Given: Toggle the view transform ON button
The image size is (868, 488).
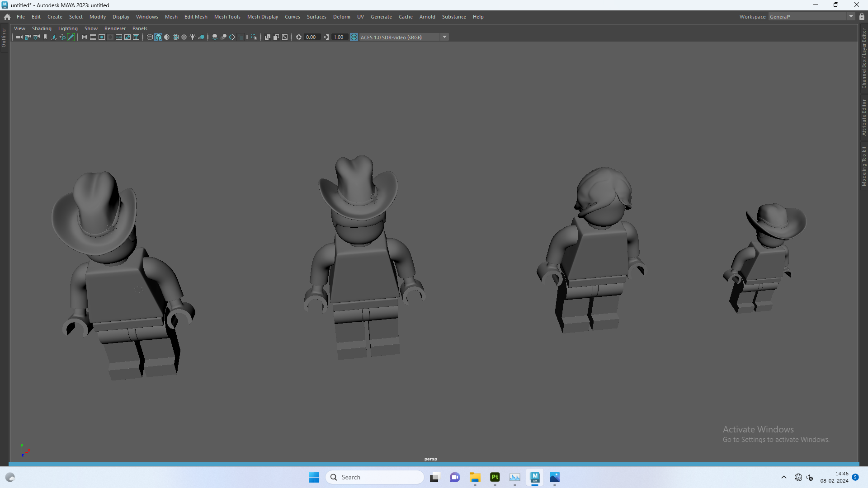Looking at the screenshot, I should [354, 37].
